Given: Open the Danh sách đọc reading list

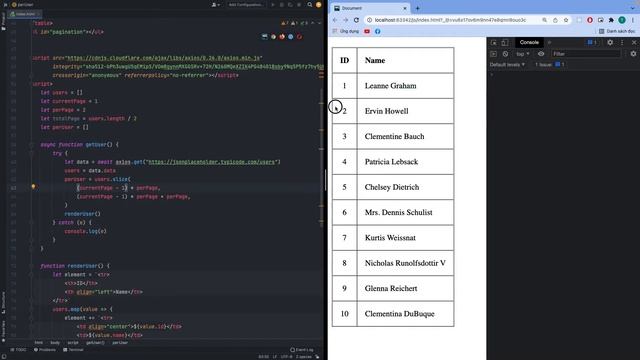Looking at the screenshot, I should [x=617, y=31].
